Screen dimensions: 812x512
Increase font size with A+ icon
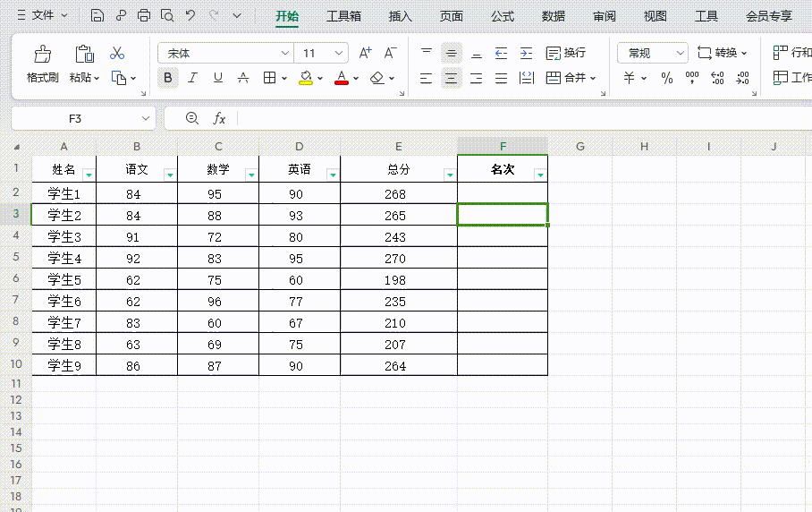pos(365,53)
